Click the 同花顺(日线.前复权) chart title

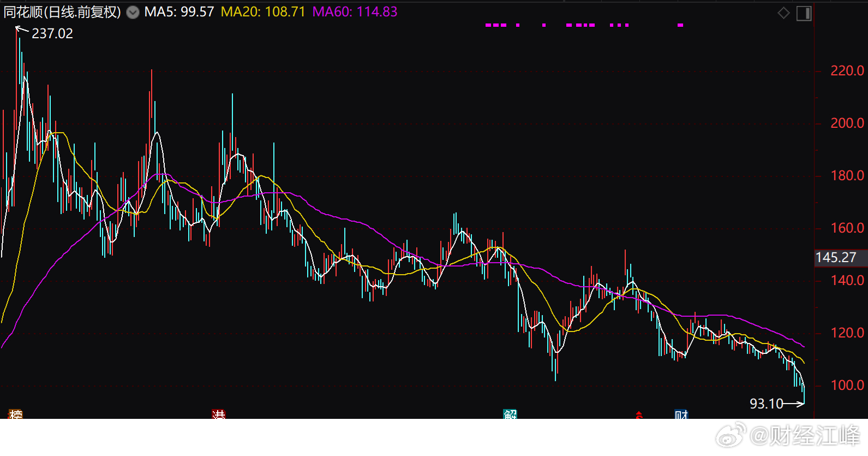click(x=62, y=12)
